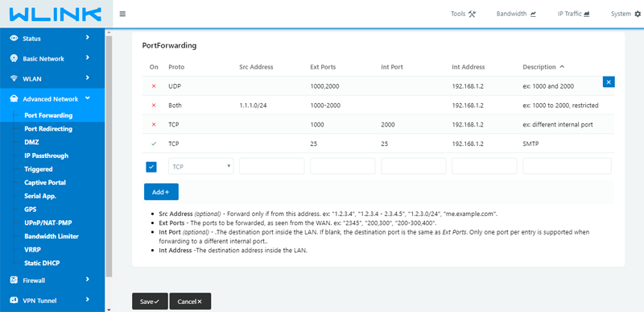Expand the Basic Network menu chevron

[x=88, y=57]
